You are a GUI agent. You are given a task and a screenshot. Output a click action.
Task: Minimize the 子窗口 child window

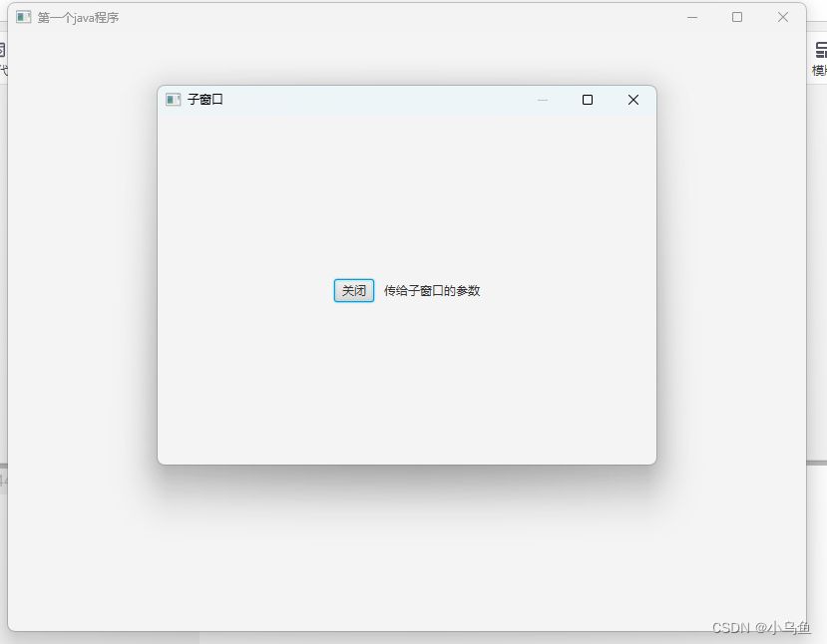pos(543,100)
